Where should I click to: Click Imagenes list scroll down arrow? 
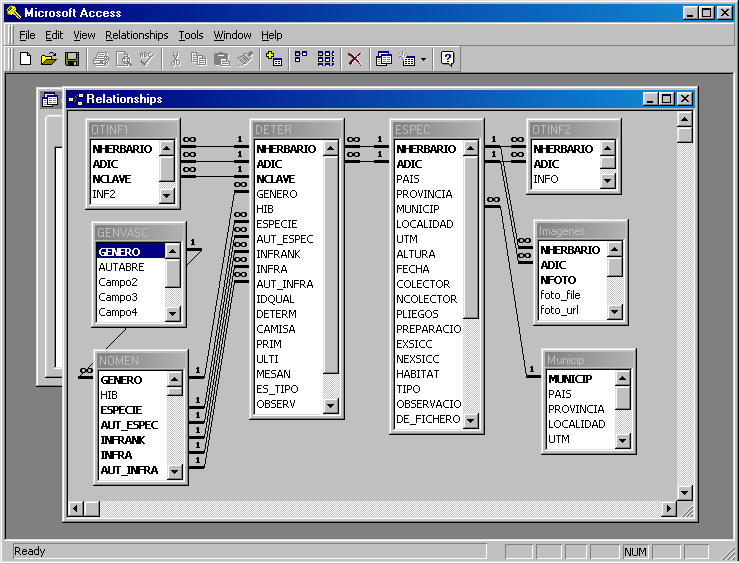pos(615,311)
